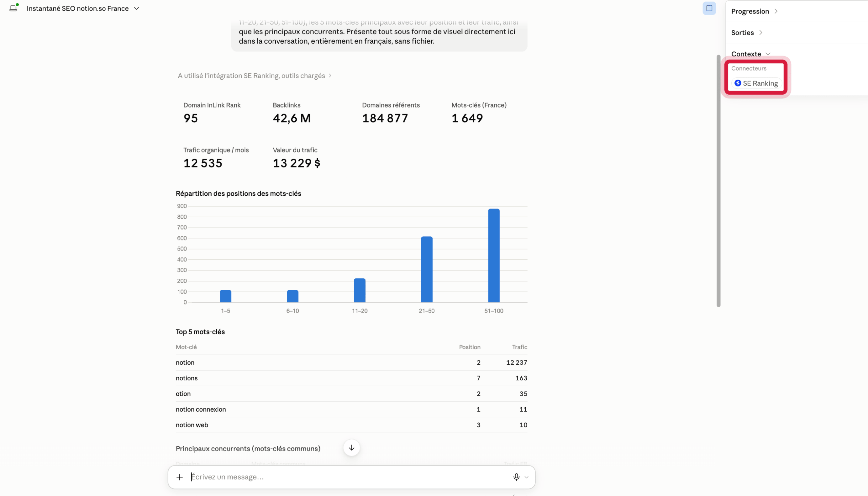
Task: Click the Mot-clé column header
Action: pyautogui.click(x=186, y=347)
